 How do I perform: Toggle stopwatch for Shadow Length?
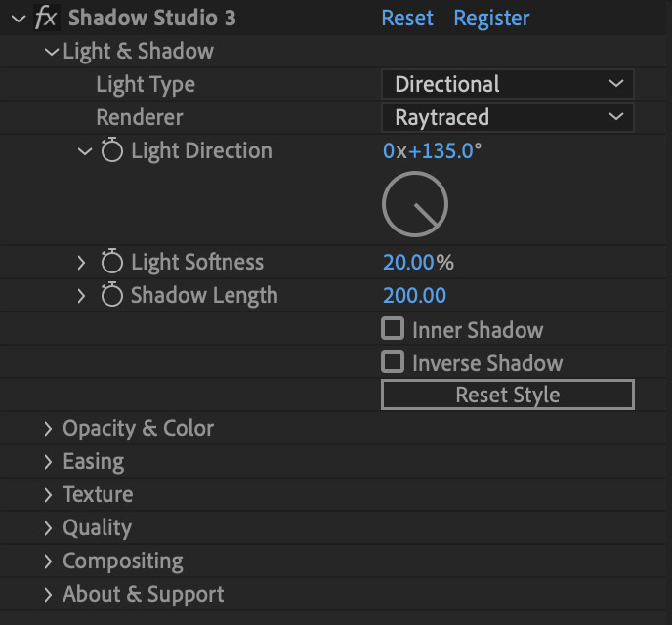(112, 296)
